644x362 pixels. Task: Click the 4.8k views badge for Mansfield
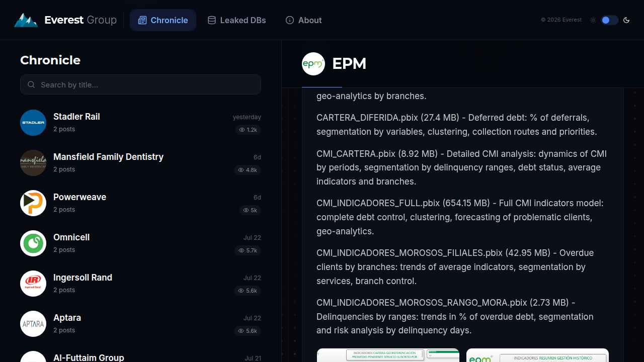pyautogui.click(x=248, y=170)
